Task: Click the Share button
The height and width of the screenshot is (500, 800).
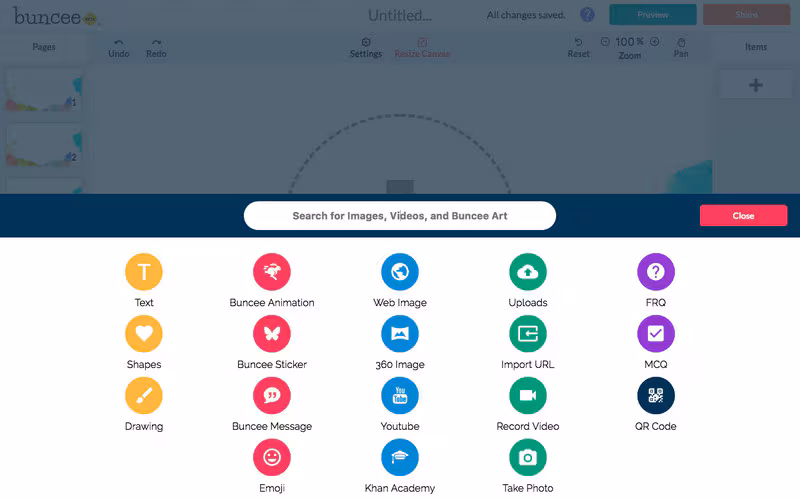Action: click(x=746, y=15)
